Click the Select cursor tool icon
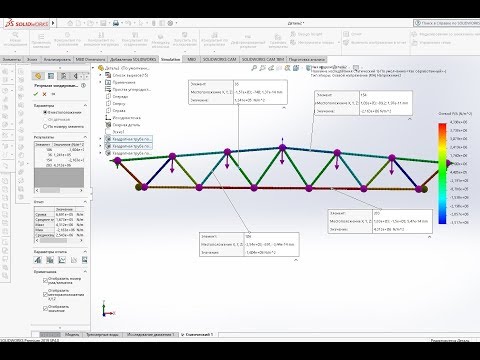 click(141, 23)
